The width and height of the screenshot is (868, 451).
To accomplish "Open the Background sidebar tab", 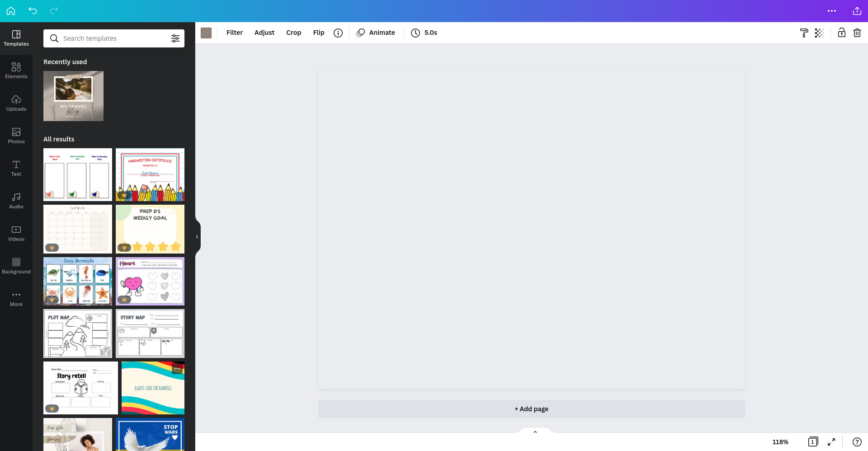I will tap(16, 266).
